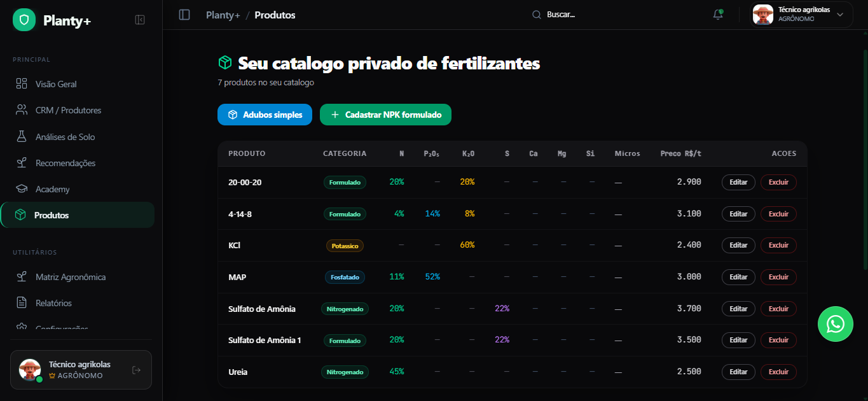Screen dimensions: 868x401
Task: Click the Planty+ breadcrumb link
Action: click(x=223, y=15)
